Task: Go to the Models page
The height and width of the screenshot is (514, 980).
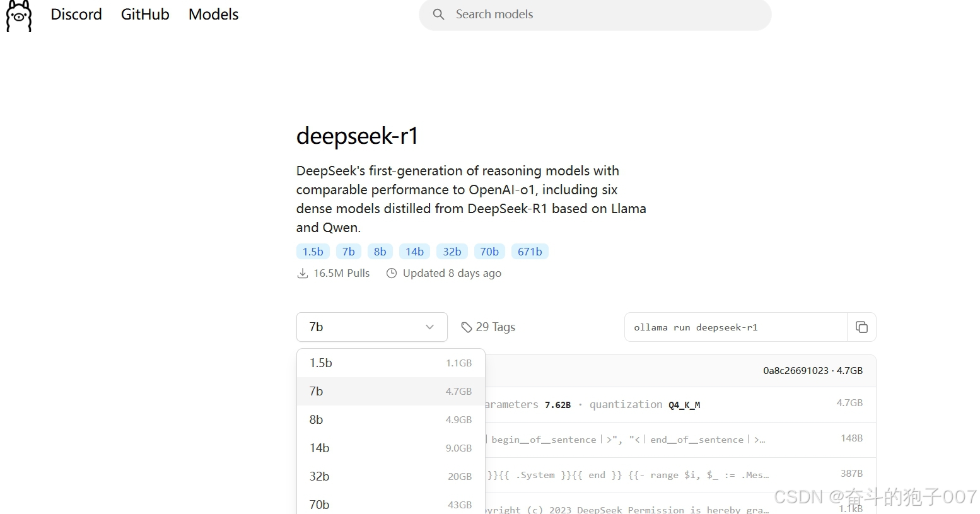Action: (214, 15)
